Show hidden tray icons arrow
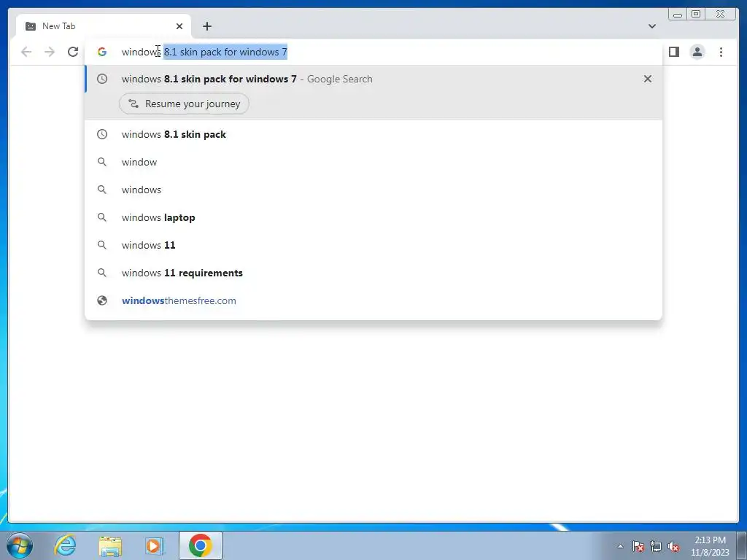This screenshot has height=560, width=747. click(x=620, y=546)
